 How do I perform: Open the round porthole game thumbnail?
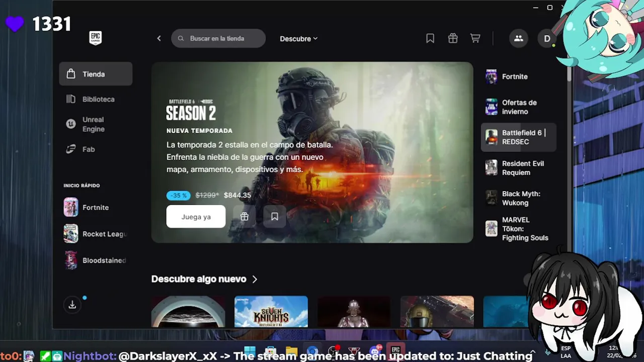pos(188,312)
